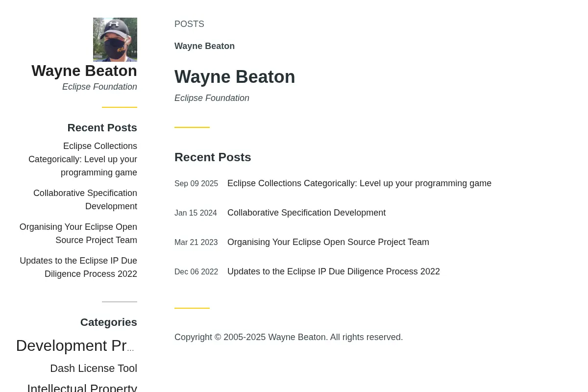Open sidebar post 'Collaborative Specification Development'

tap(85, 199)
